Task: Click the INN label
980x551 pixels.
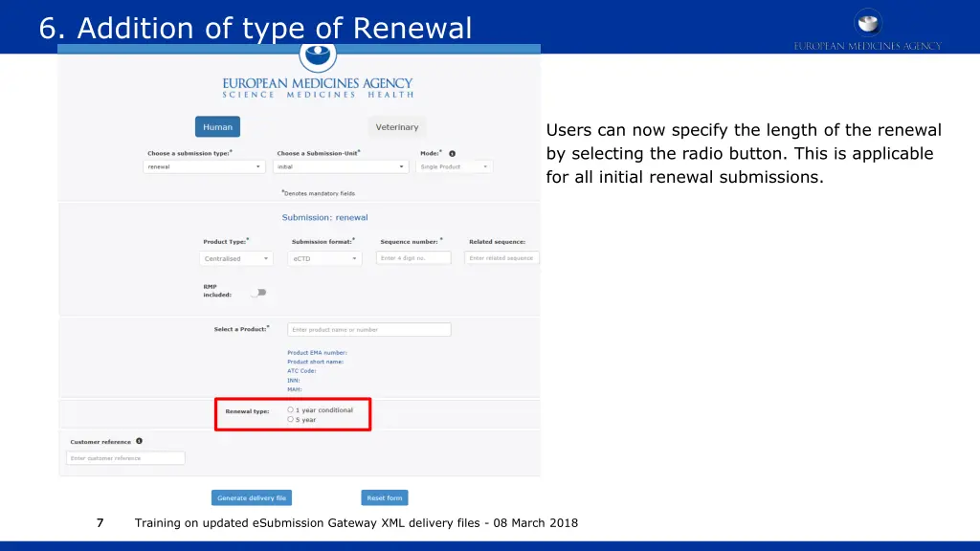Action: (x=293, y=380)
